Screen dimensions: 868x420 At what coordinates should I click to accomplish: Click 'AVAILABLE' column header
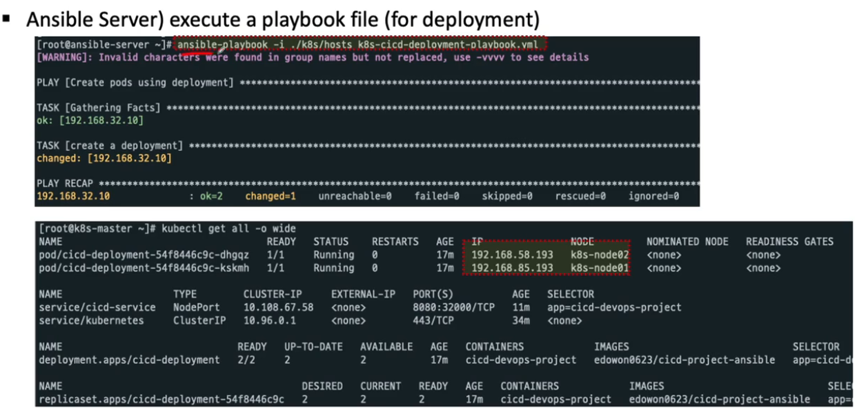click(x=386, y=347)
